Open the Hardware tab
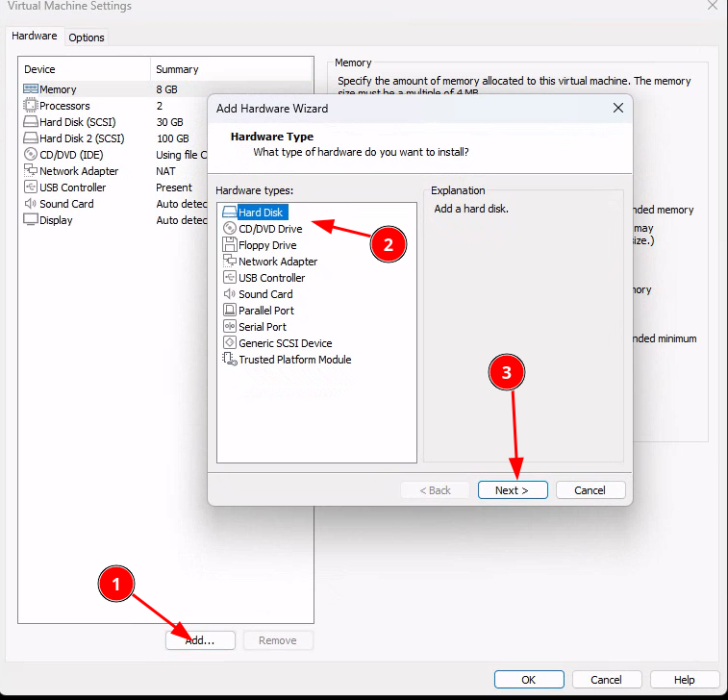The height and width of the screenshot is (700, 728). point(35,37)
